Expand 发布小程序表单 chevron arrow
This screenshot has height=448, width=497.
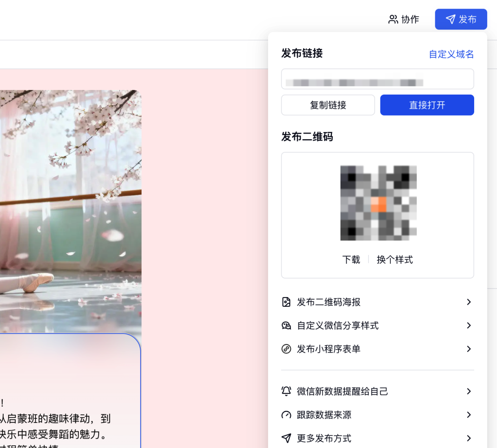click(469, 349)
